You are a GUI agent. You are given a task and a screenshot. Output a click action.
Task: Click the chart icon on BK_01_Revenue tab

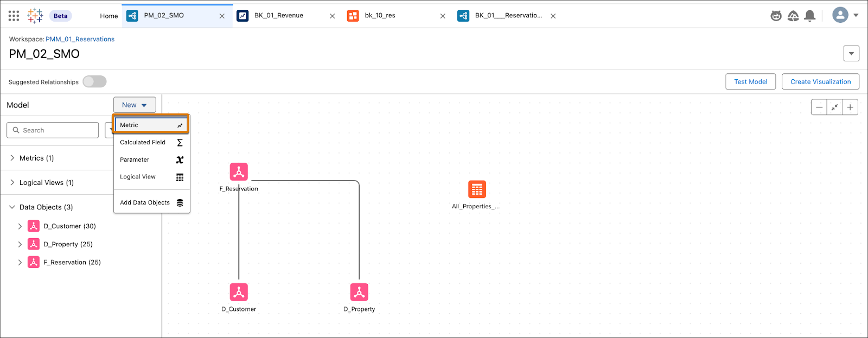[x=242, y=16]
